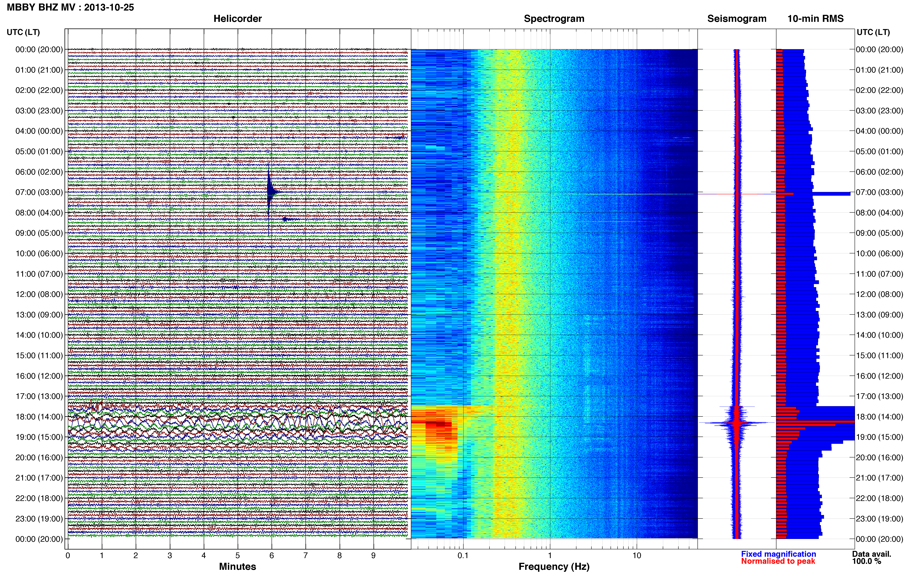Click left time label '13:00 (09:00)'
This screenshot has width=924, height=578.
[x=39, y=315]
